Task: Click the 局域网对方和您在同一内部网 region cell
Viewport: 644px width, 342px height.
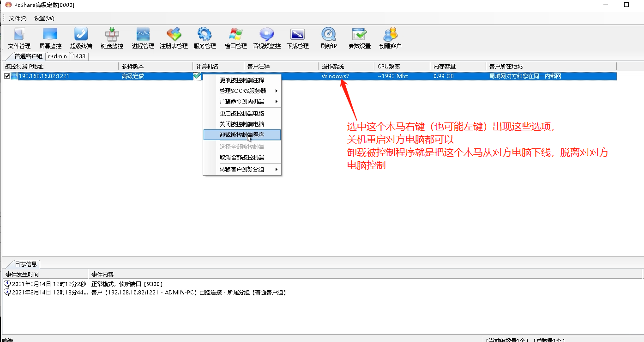Action: coord(525,76)
